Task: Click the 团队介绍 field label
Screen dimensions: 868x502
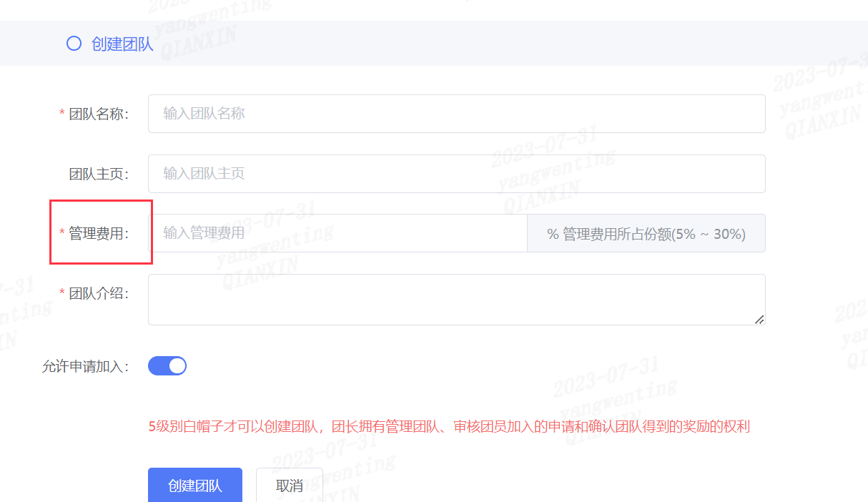Action: (x=98, y=293)
